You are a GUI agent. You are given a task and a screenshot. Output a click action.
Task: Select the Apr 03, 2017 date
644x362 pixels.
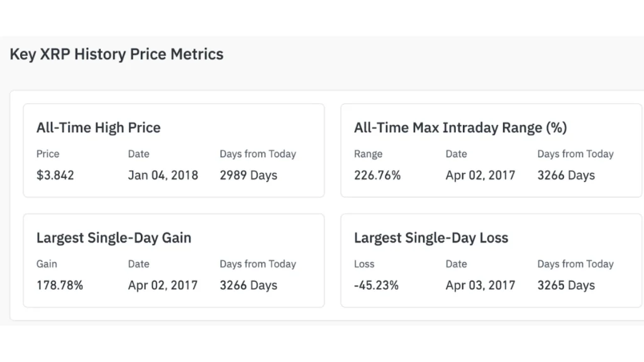pyautogui.click(x=480, y=285)
